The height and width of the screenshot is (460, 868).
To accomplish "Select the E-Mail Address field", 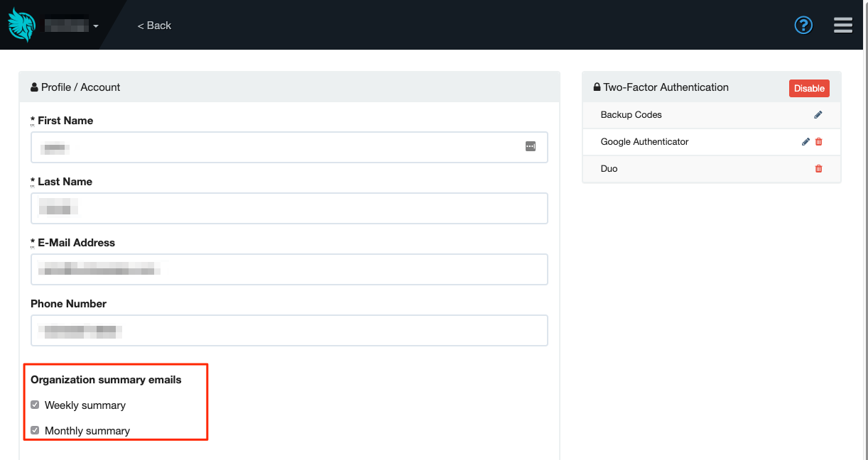I will click(289, 269).
